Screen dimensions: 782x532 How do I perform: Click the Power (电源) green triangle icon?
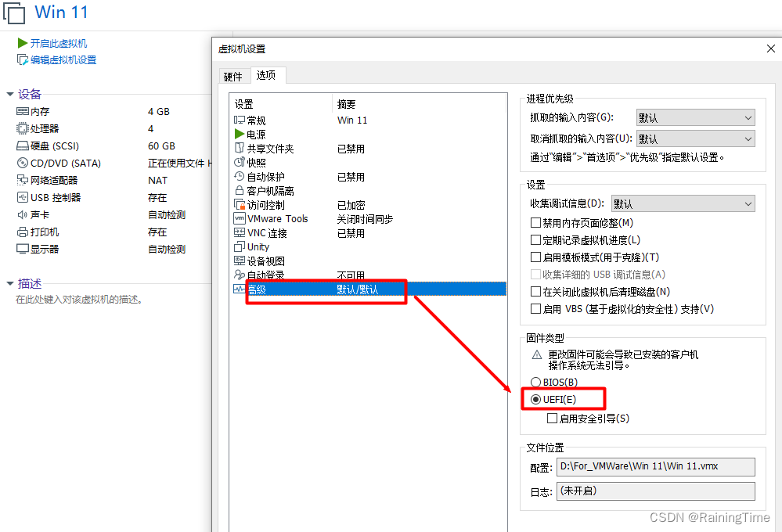tap(240, 134)
